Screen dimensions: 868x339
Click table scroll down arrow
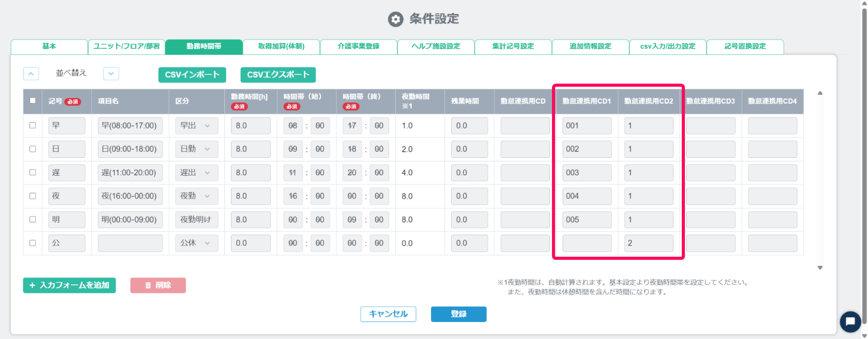pyautogui.click(x=820, y=268)
